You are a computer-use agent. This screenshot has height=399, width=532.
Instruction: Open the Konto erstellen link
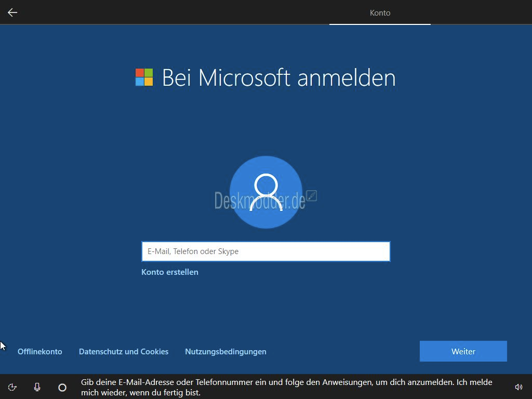click(170, 272)
